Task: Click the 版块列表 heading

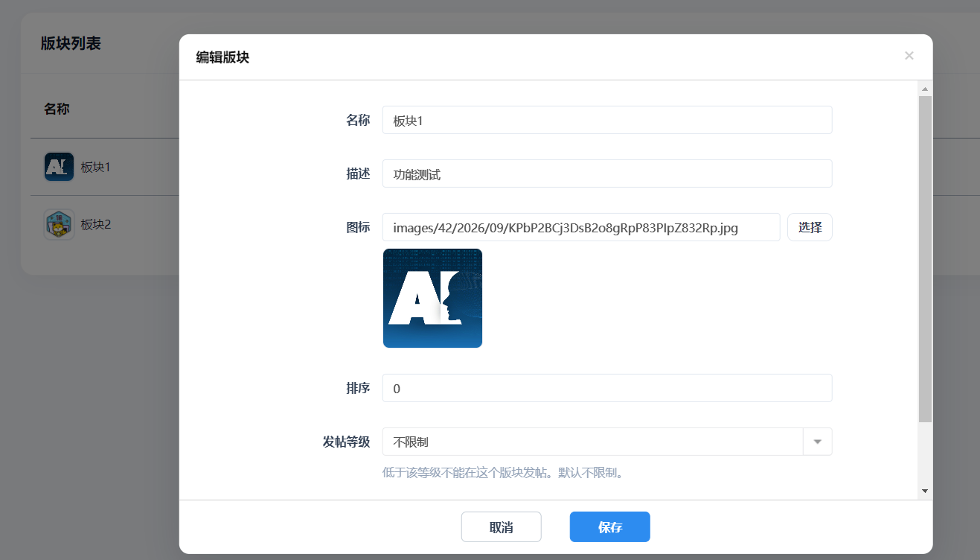Action: (71, 43)
